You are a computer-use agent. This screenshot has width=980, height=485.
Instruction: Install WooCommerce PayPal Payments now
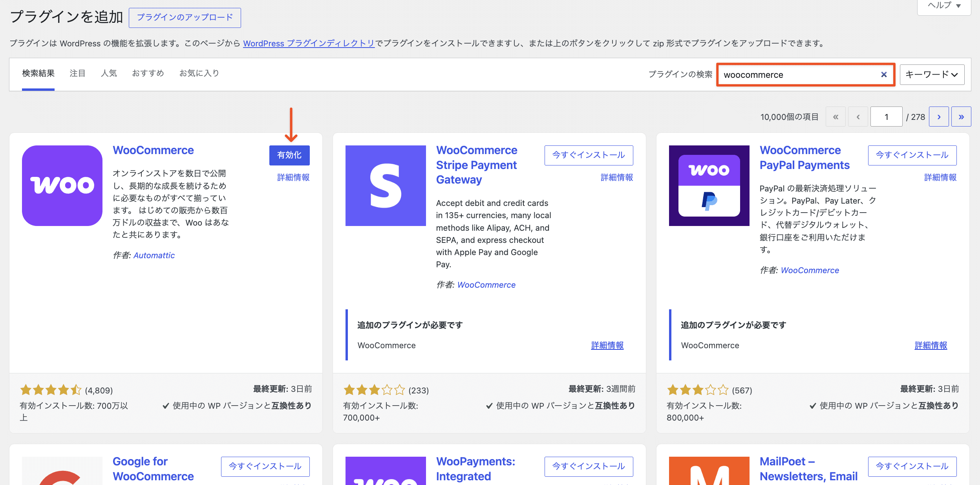[x=912, y=155]
